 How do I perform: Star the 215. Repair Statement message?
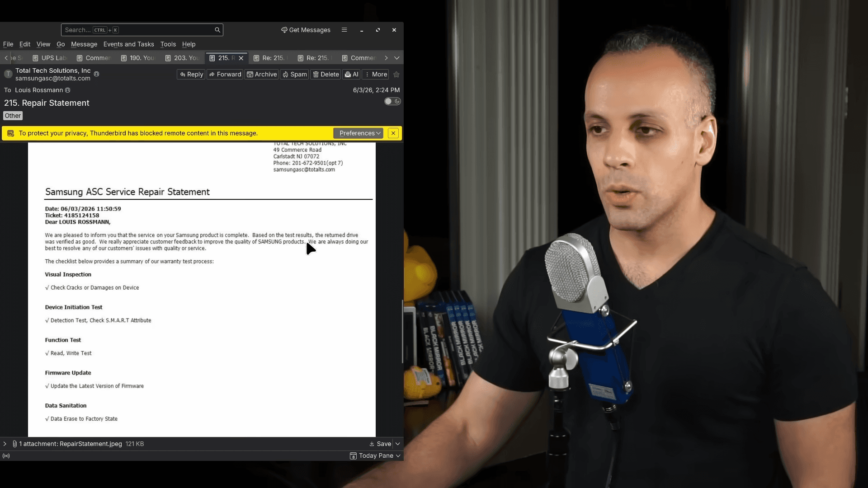pyautogui.click(x=396, y=75)
